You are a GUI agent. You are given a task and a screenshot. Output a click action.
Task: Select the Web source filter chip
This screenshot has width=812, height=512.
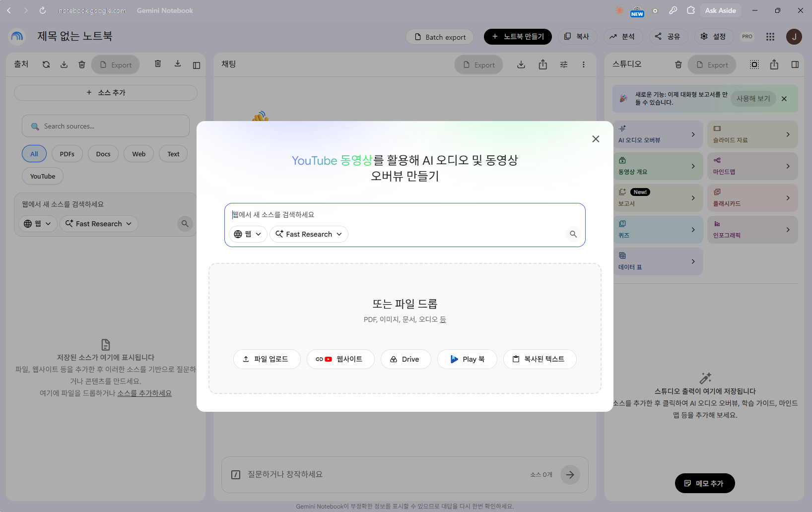coord(139,154)
